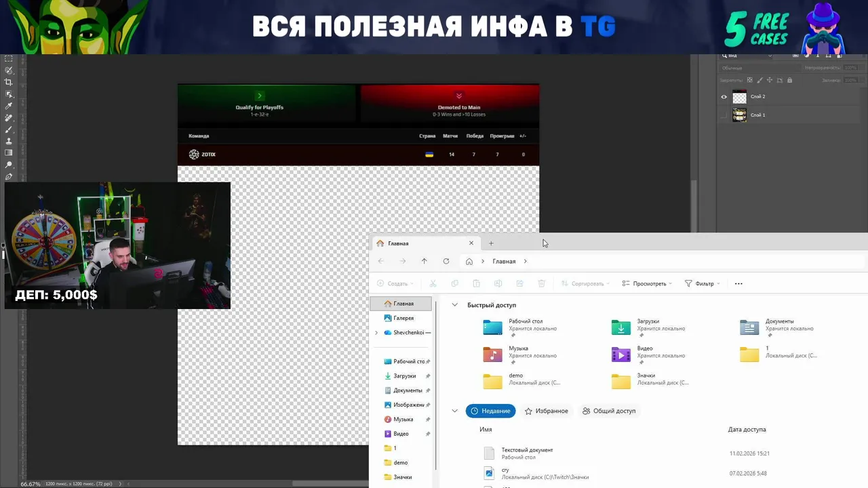Screen dimensions: 868x488
Task: Select Документы in the navigation pane
Action: pos(402,390)
